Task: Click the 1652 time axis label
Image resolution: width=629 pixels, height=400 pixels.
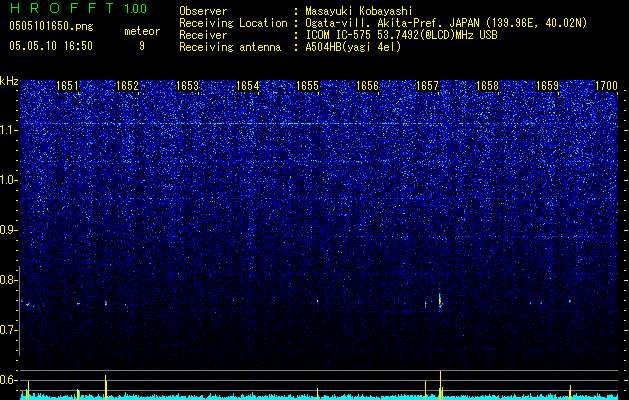Action: [x=127, y=86]
